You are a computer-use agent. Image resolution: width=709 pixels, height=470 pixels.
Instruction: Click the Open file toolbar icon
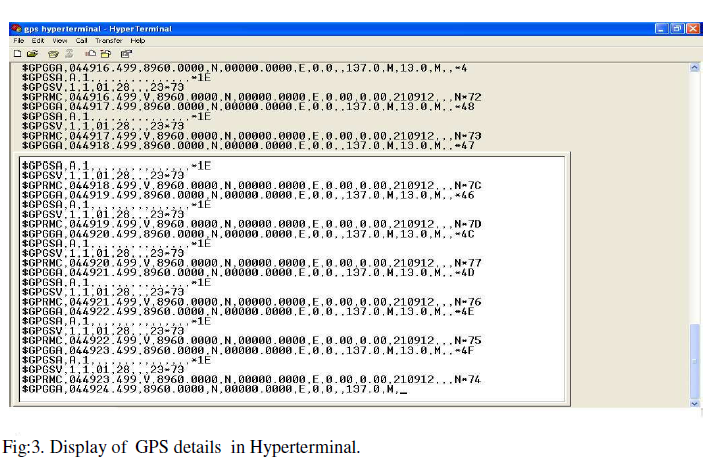coord(32,54)
